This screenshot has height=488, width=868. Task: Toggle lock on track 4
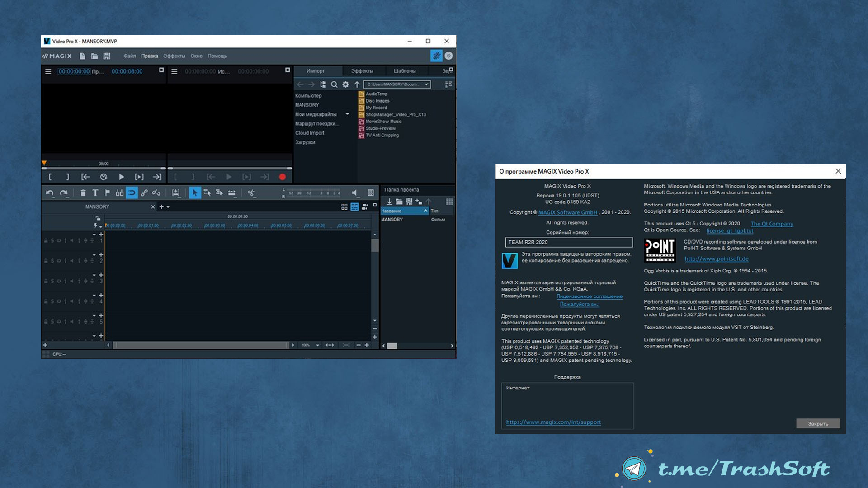(46, 301)
